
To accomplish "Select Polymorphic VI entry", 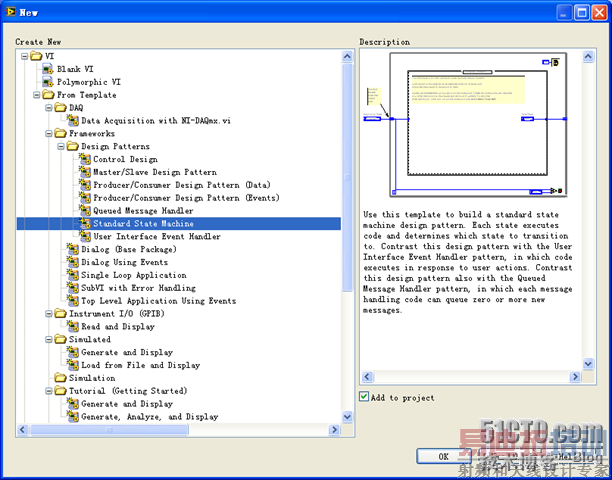I will pos(89,82).
